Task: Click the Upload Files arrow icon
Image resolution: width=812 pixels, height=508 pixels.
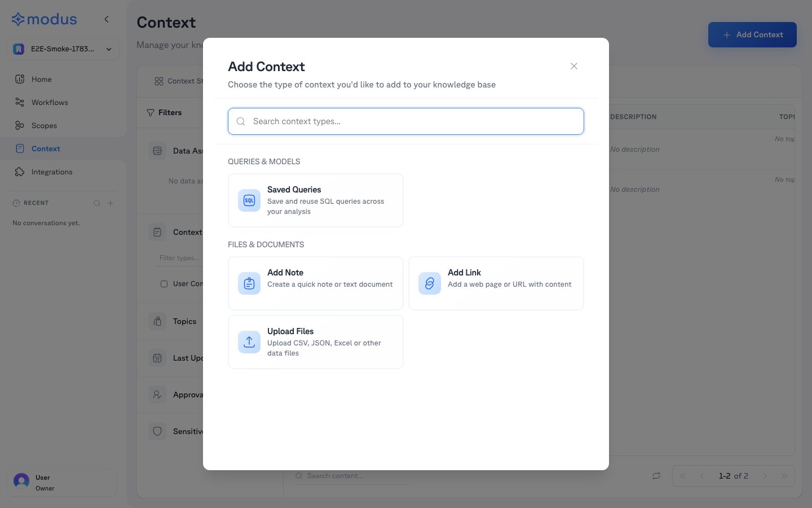Action: click(249, 342)
